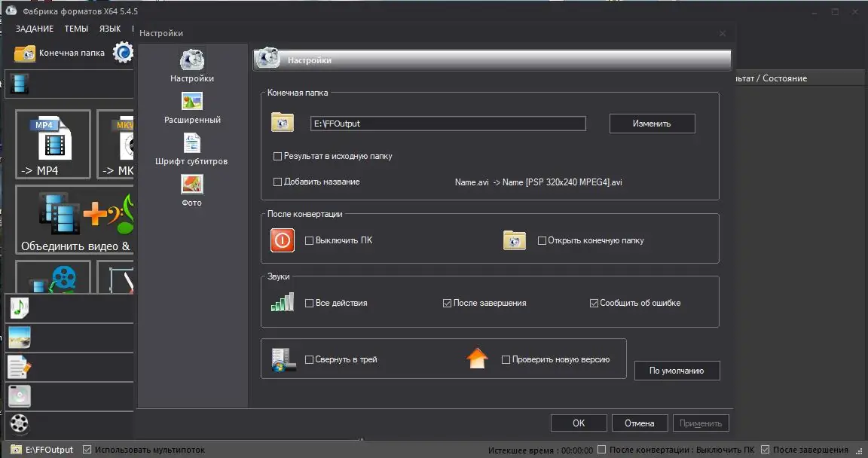Viewport: 868px width, 458px height.
Task: Uncheck Сообщить об ошибке checkbox
Action: (594, 303)
